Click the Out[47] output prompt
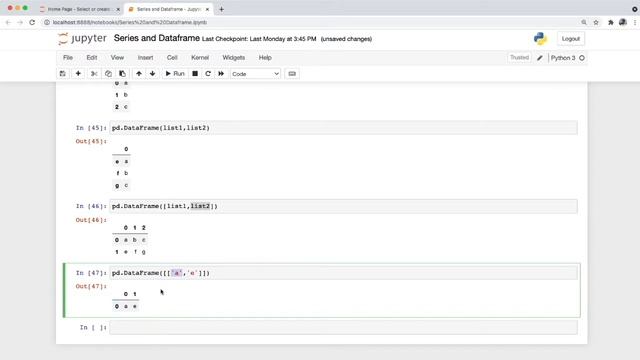 pyautogui.click(x=91, y=287)
